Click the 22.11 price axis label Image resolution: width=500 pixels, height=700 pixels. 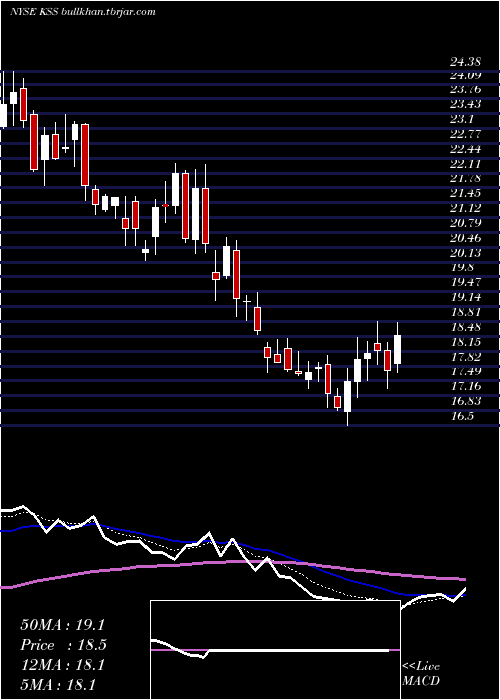(465, 164)
